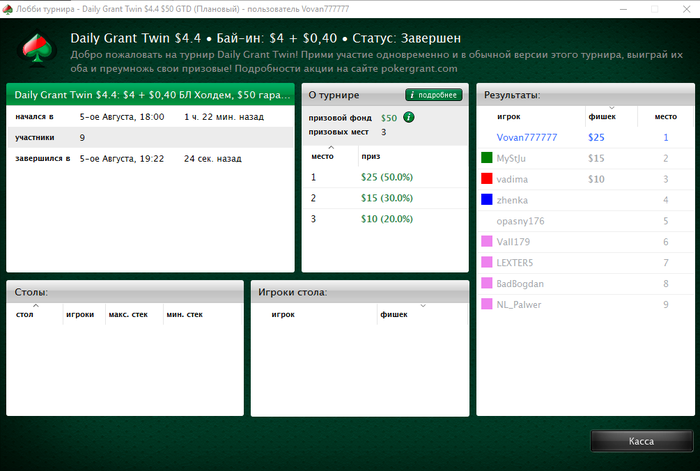This screenshot has width=700, height=471.
Task: Click the 'Игроки стола:' panel header
Action: click(x=360, y=292)
